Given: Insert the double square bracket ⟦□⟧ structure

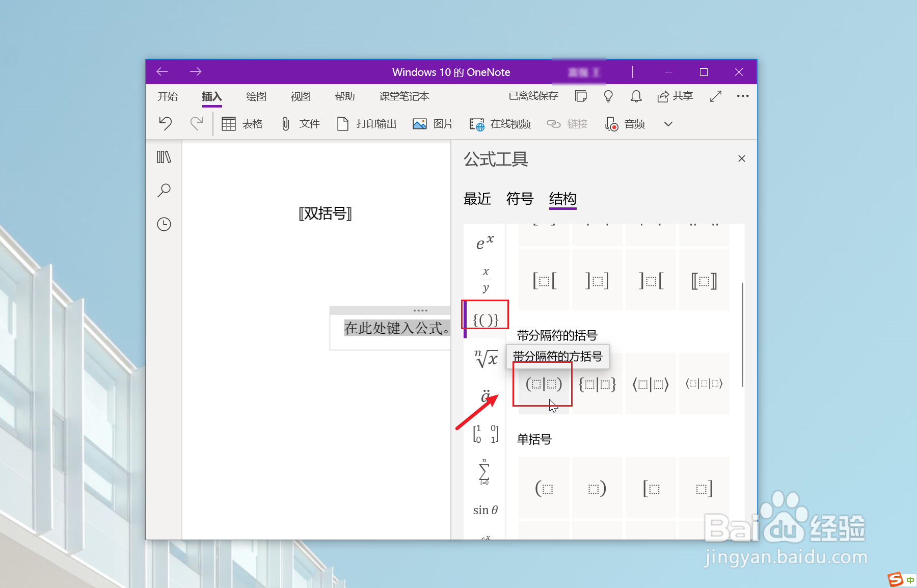Looking at the screenshot, I should coord(704,280).
